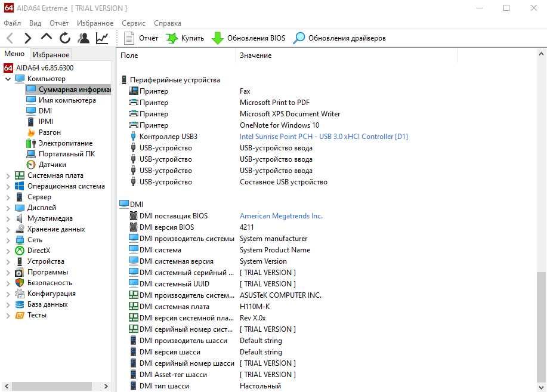Click the vertical scrollbar down arrow
This screenshot has height=392, width=547.
point(541,387)
